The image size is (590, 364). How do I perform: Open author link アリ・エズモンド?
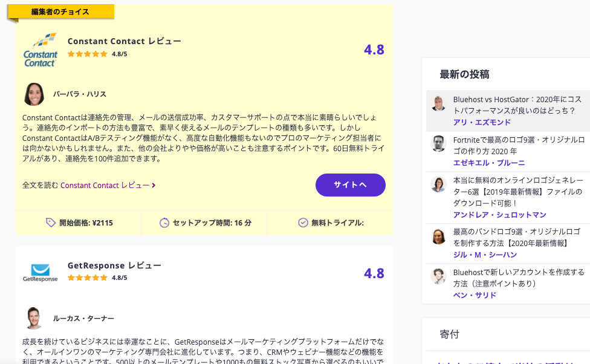pyautogui.click(x=482, y=122)
